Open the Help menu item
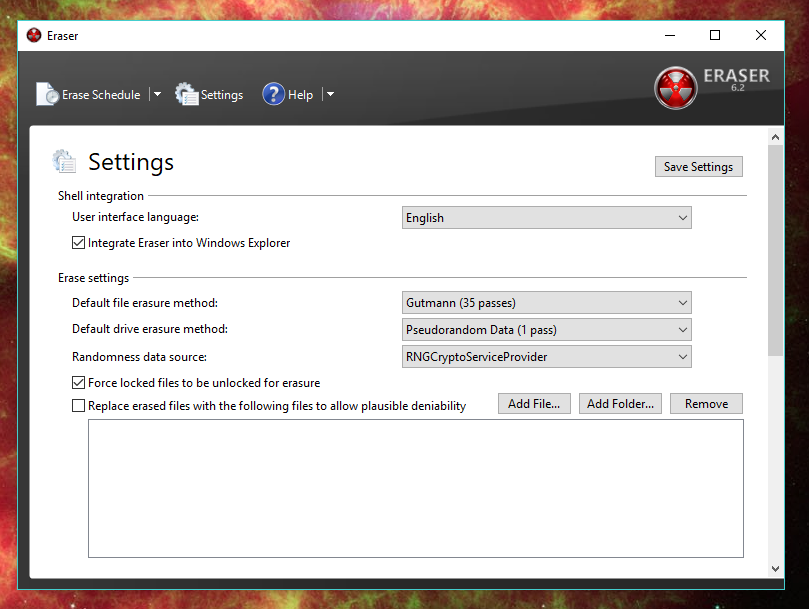The height and width of the screenshot is (609, 809). click(288, 94)
